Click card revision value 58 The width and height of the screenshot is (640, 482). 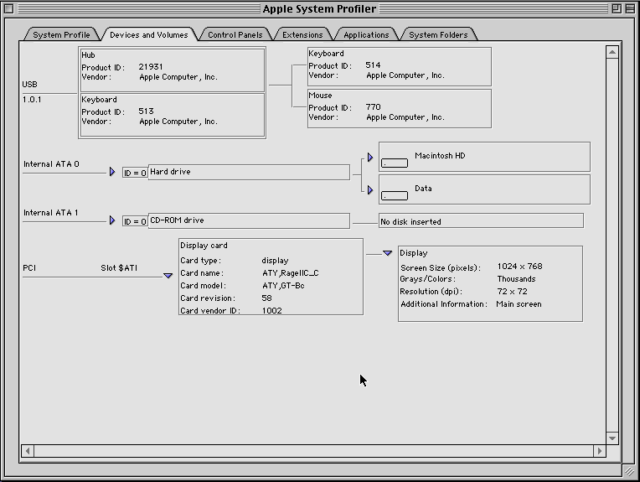tap(267, 298)
